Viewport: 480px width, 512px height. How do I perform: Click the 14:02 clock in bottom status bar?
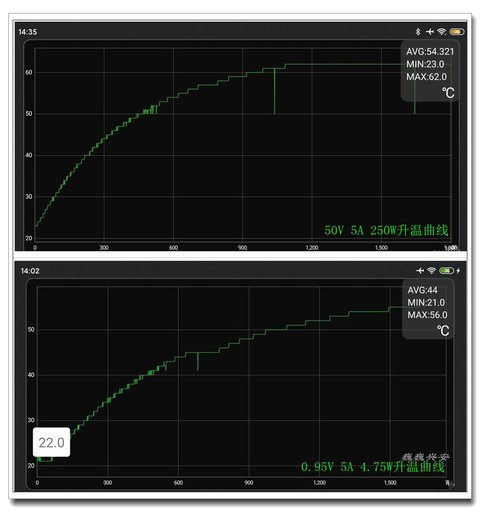[30, 271]
